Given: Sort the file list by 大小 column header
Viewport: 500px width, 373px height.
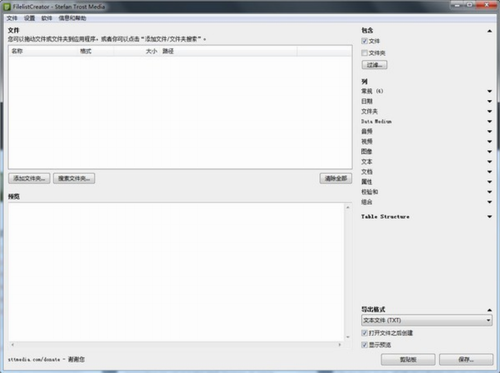Looking at the screenshot, I should click(151, 51).
